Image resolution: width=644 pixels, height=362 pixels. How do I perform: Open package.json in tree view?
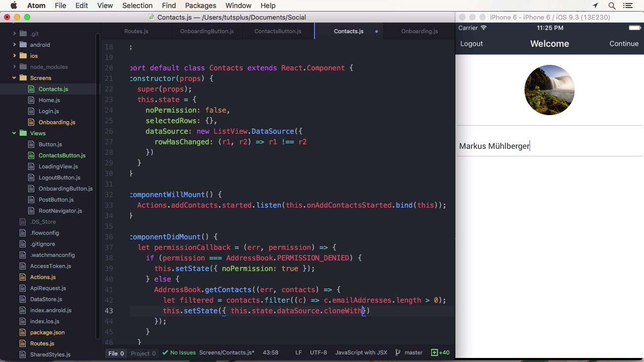pyautogui.click(x=47, y=332)
